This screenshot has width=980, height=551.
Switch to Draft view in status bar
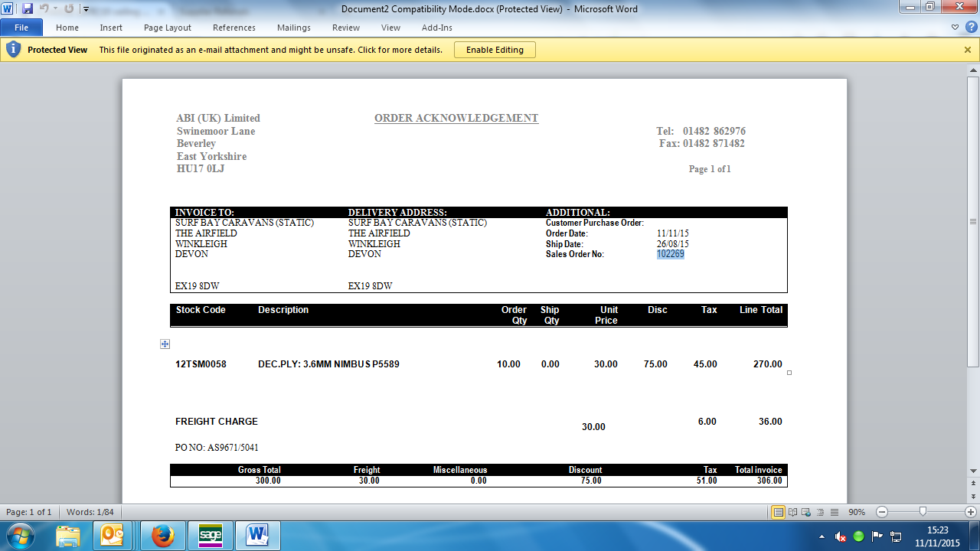tap(834, 512)
